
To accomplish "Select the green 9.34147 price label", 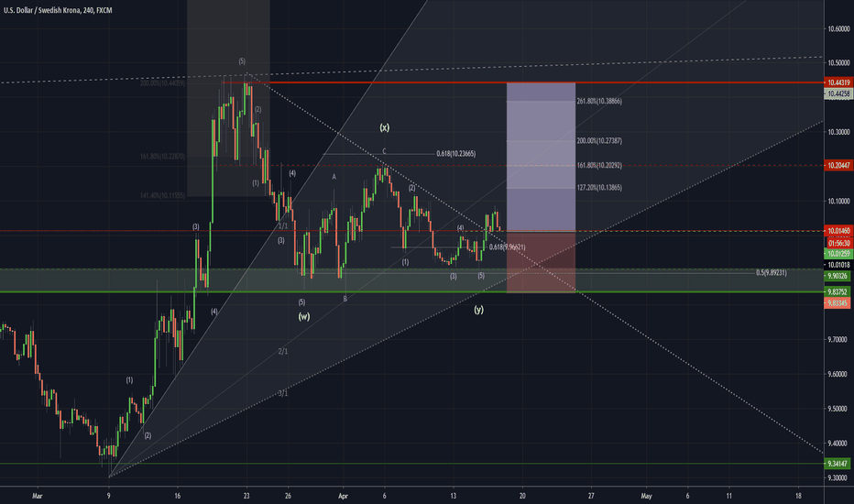I will (838, 464).
